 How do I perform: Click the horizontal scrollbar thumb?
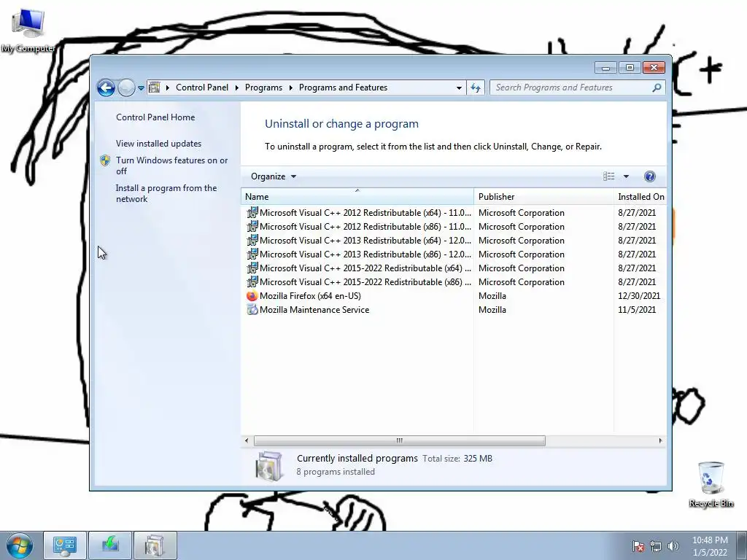pos(399,440)
